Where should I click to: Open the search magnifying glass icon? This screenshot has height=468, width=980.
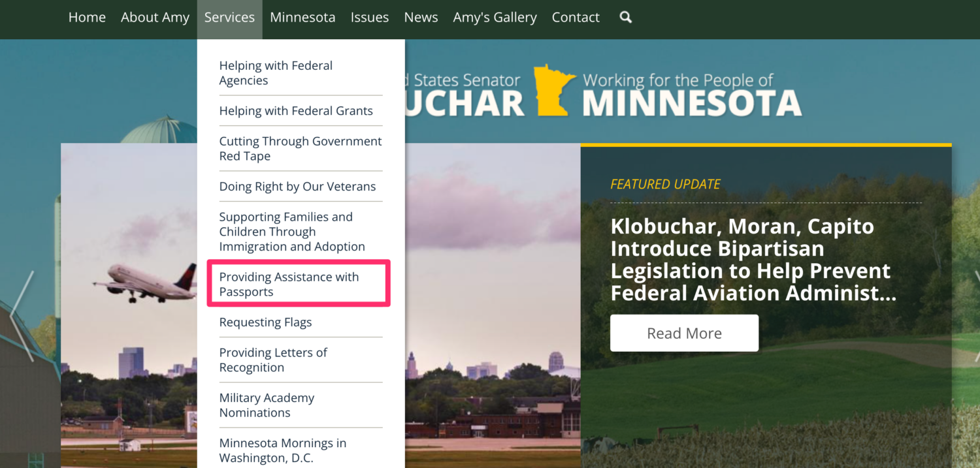[x=625, y=18]
